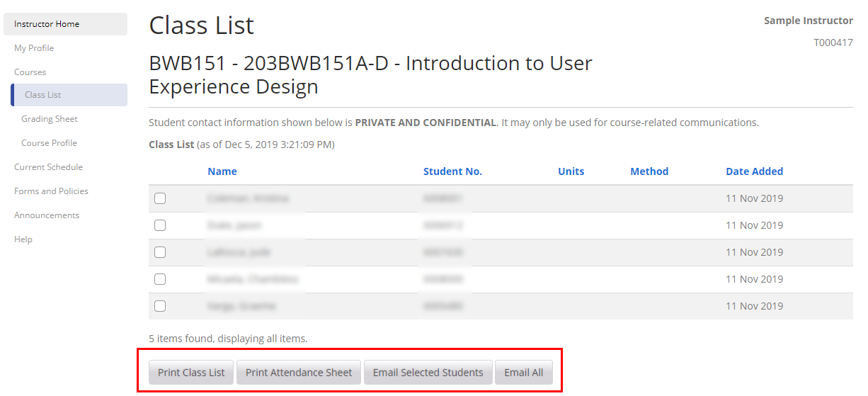Click the Email Selected Students button
This screenshot has height=396, width=868.
(x=428, y=373)
